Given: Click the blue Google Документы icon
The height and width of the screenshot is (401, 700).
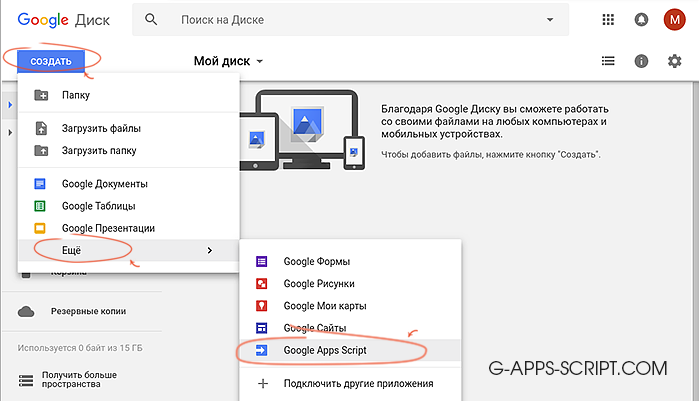Looking at the screenshot, I should 40,184.
